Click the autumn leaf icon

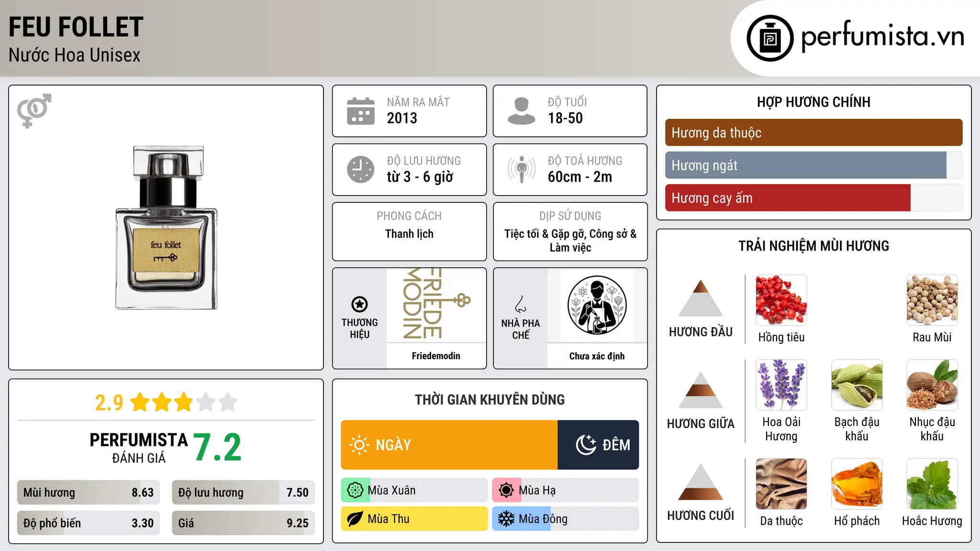(x=355, y=519)
